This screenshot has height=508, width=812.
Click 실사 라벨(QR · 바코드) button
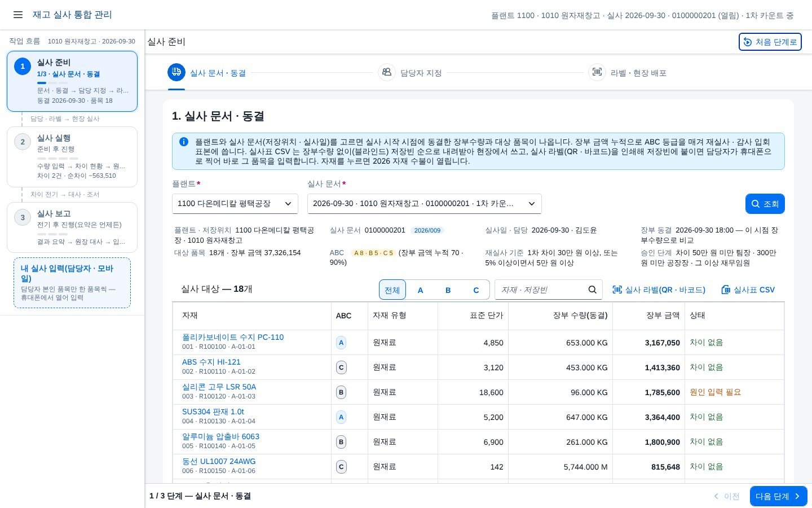[659, 290]
